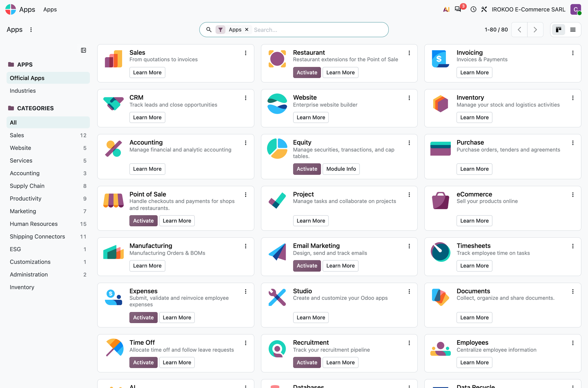
Task: Toggle the Studio tools icon in top bar
Action: pyautogui.click(x=484, y=9)
